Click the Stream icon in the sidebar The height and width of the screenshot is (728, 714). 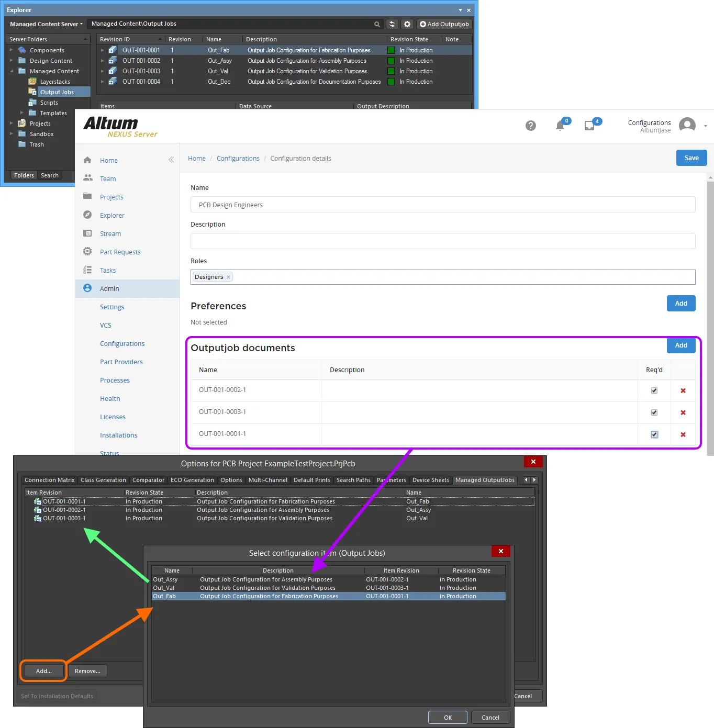(x=87, y=233)
